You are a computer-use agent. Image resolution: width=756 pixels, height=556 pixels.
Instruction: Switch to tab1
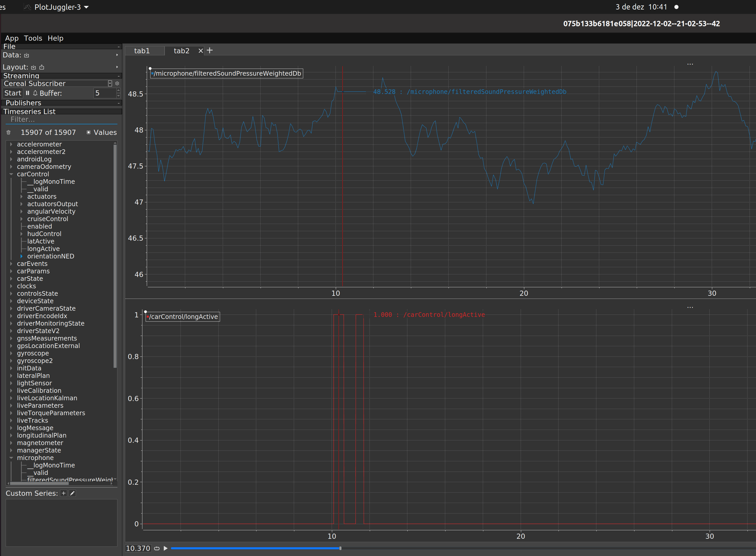pos(142,51)
